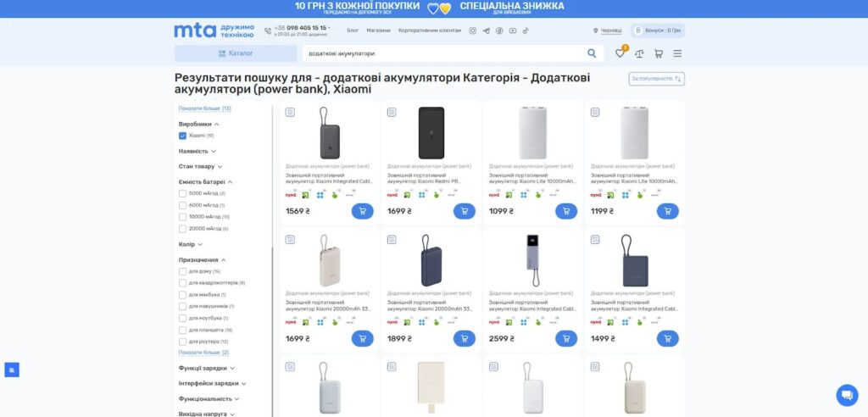Open the Блог menu item

353,31
